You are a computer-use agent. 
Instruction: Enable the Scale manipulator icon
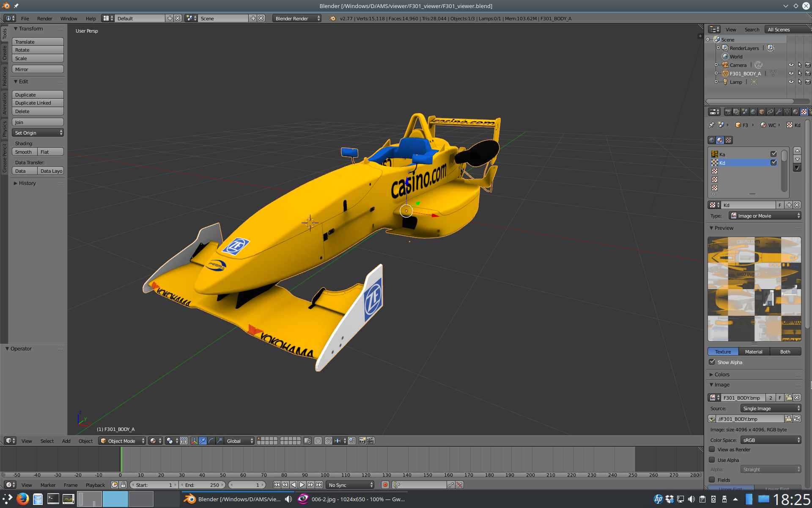pos(219,441)
